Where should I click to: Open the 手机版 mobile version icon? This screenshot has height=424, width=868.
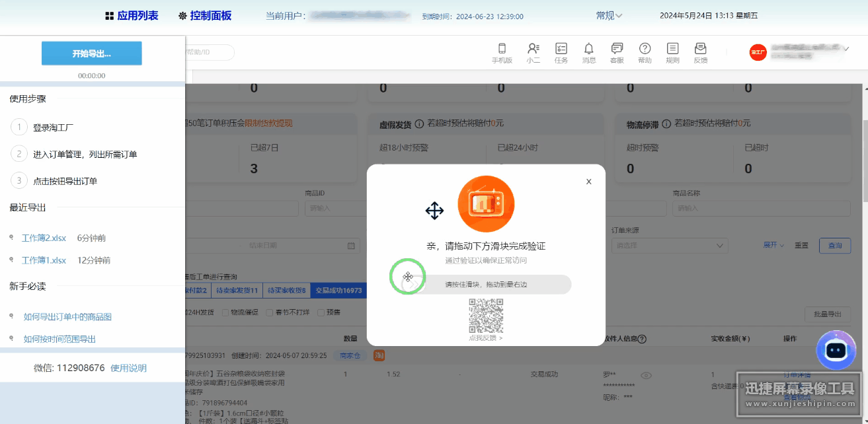[x=502, y=52]
